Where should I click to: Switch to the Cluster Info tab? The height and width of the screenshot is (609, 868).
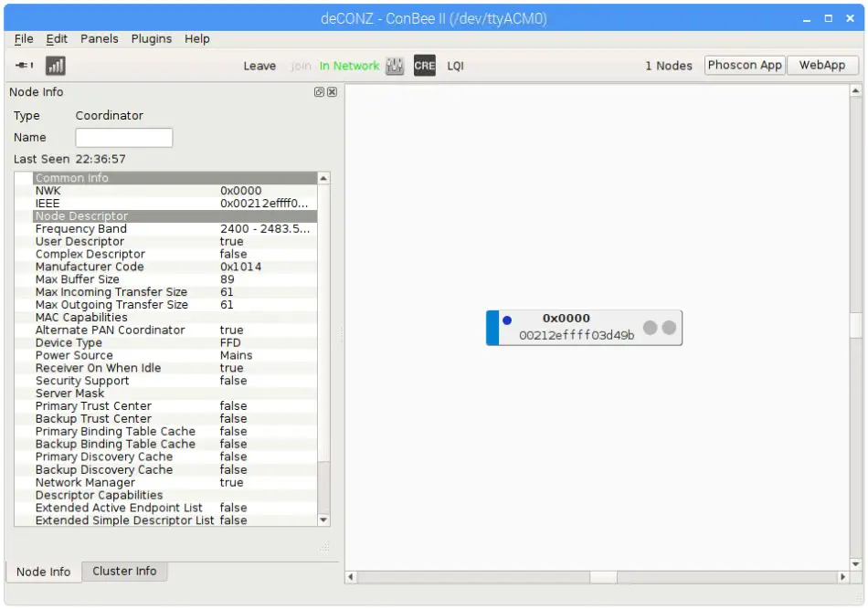pos(124,572)
